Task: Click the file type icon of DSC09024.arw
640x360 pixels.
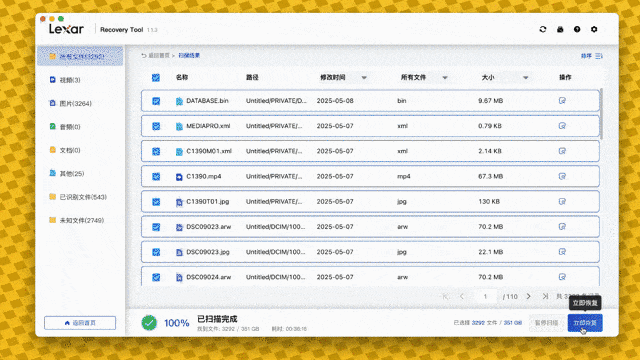Action: tap(179, 278)
